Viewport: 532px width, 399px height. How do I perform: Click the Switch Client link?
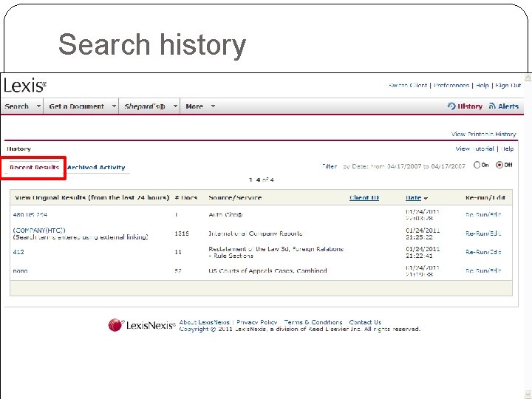[407, 86]
